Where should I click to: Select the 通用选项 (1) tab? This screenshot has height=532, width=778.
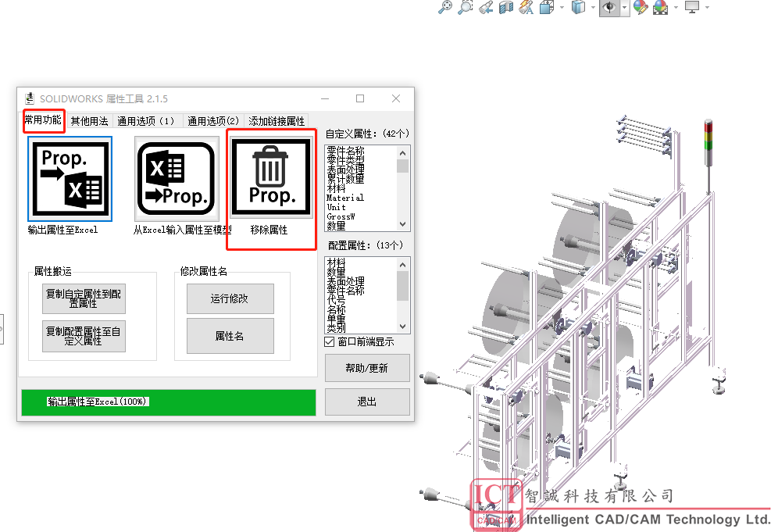point(146,121)
